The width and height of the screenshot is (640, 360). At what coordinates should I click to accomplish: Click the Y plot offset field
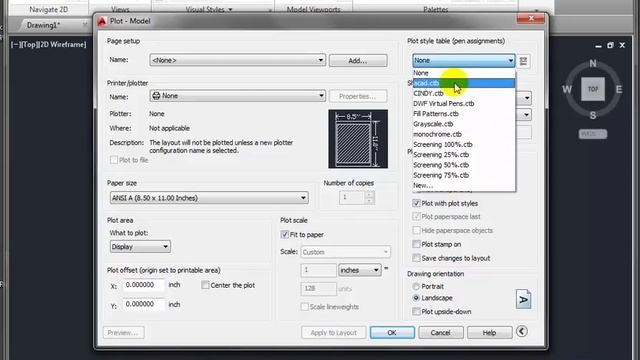click(x=144, y=304)
